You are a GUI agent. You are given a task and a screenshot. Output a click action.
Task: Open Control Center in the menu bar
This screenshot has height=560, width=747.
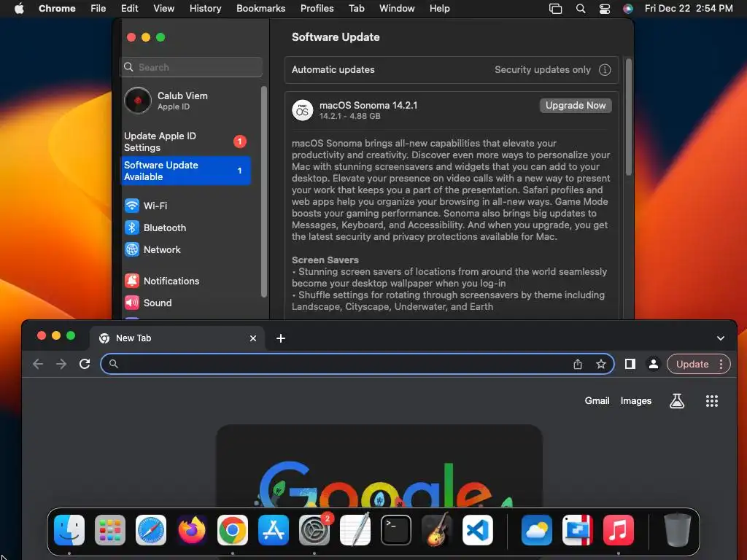click(605, 9)
